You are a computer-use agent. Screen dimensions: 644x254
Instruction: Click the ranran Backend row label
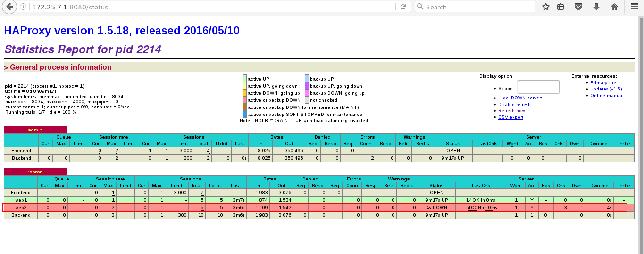pos(21,215)
